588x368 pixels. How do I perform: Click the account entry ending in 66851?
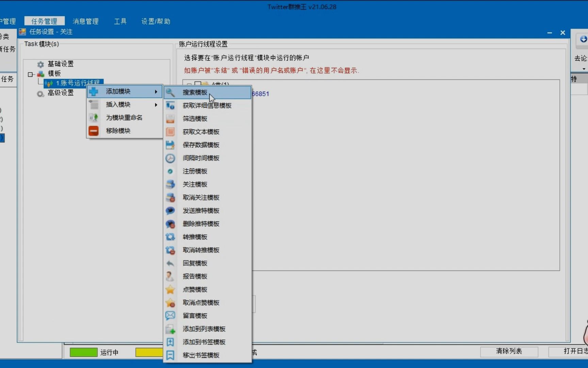click(261, 94)
